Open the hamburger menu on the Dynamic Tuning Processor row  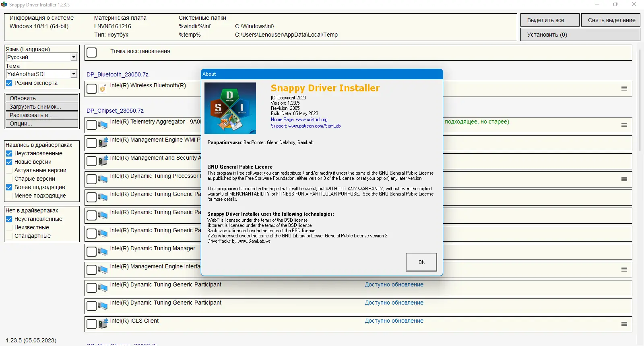coord(624,179)
